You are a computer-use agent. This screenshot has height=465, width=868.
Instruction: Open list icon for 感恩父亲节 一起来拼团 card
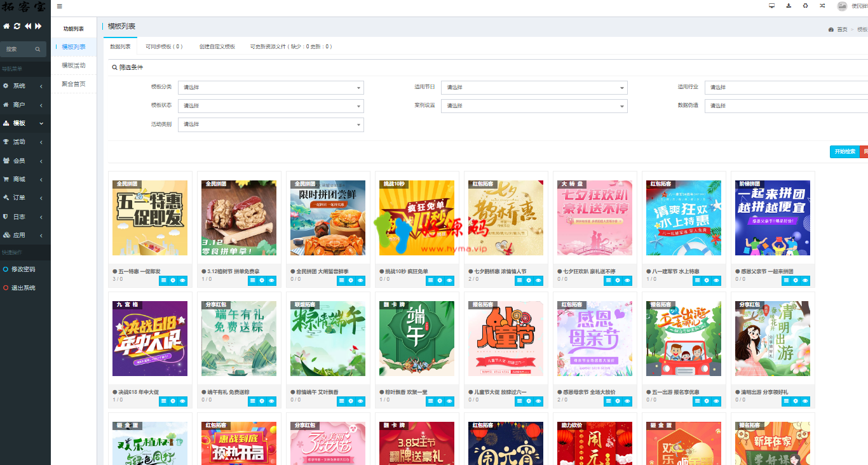[786, 280]
